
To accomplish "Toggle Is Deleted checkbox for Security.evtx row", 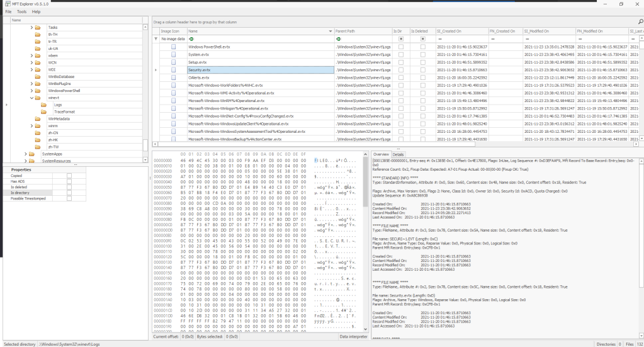I will click(x=422, y=70).
